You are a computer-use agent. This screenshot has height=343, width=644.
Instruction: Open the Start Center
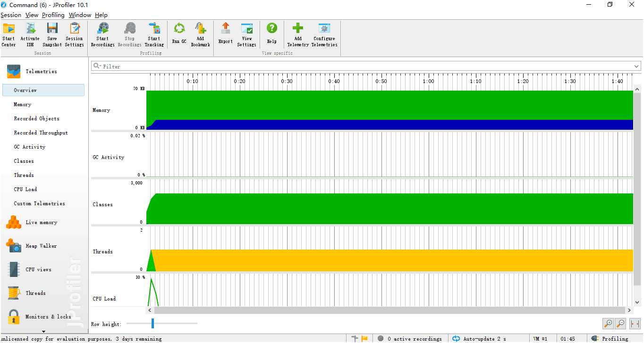[x=8, y=34]
